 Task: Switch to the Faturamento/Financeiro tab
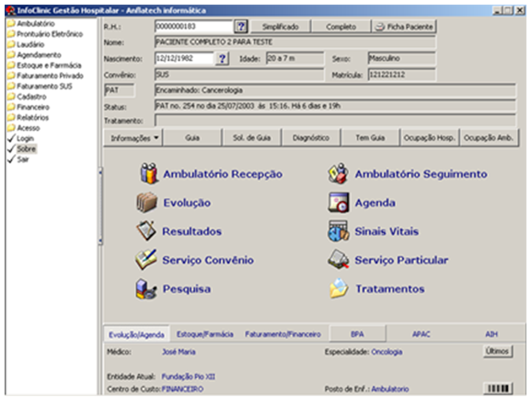click(x=283, y=334)
